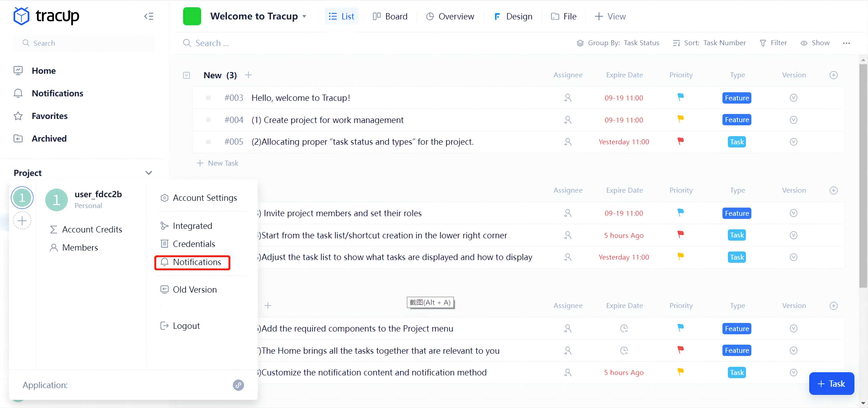Open the Filter options
The width and height of the screenshot is (868, 408).
click(x=774, y=43)
